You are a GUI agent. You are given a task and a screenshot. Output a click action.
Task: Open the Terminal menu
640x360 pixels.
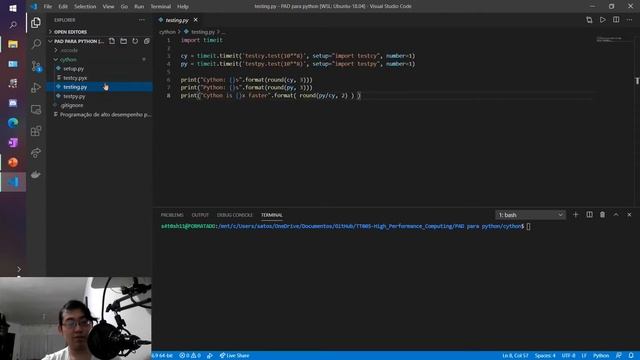coord(160,7)
